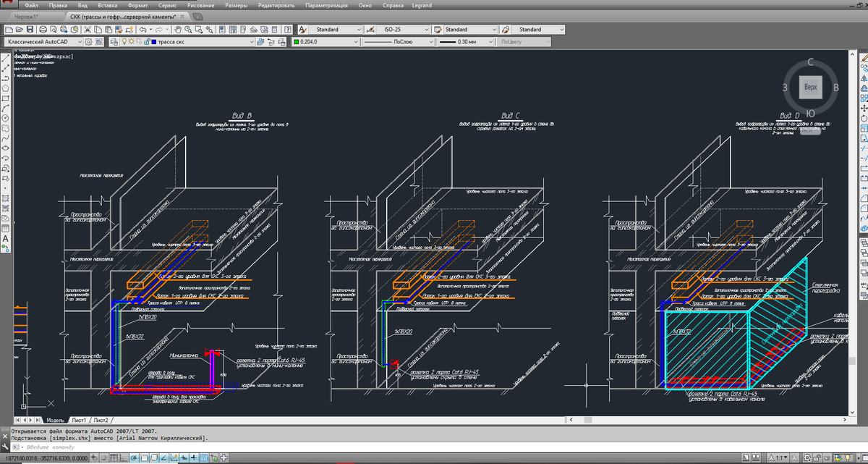Click the Redo arrow icon

(x=158, y=30)
